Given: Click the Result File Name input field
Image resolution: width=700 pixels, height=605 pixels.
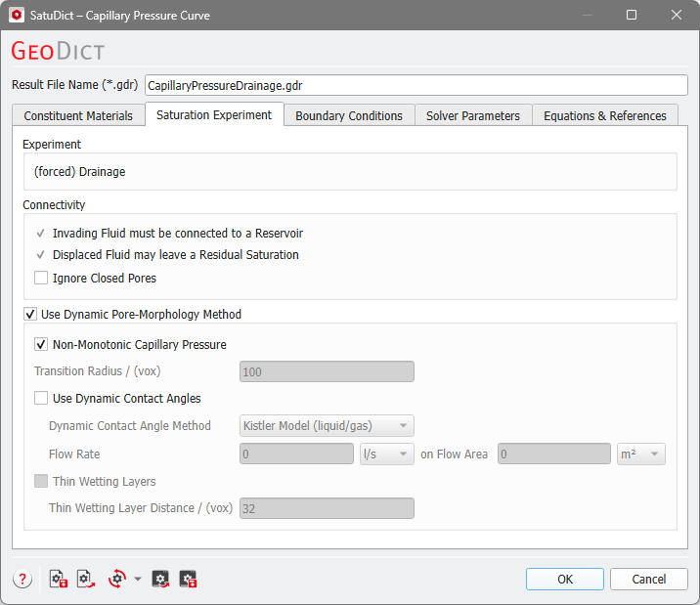Looking at the screenshot, I should pyautogui.click(x=416, y=85).
